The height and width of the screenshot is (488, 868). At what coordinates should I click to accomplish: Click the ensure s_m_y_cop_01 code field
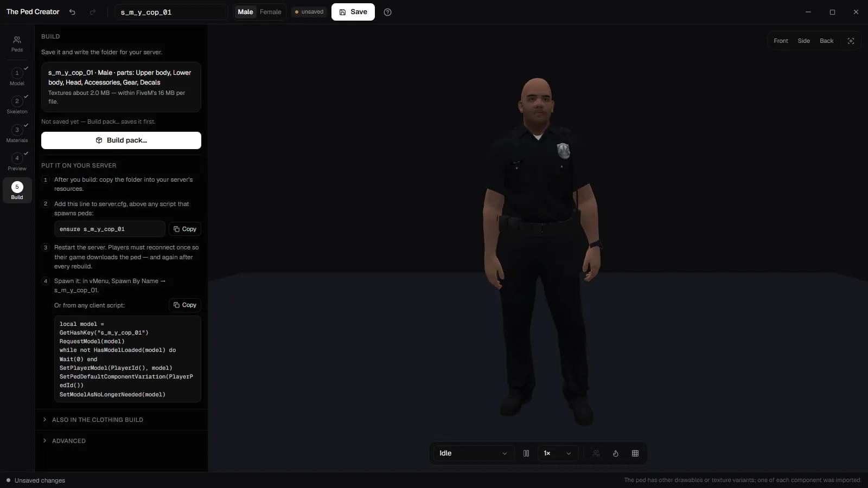[x=110, y=229]
